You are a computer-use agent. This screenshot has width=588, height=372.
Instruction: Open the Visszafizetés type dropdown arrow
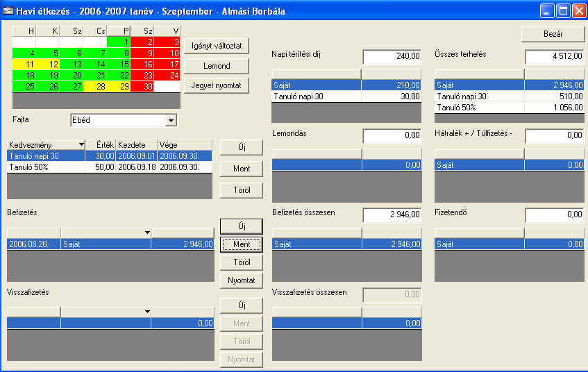point(147,312)
